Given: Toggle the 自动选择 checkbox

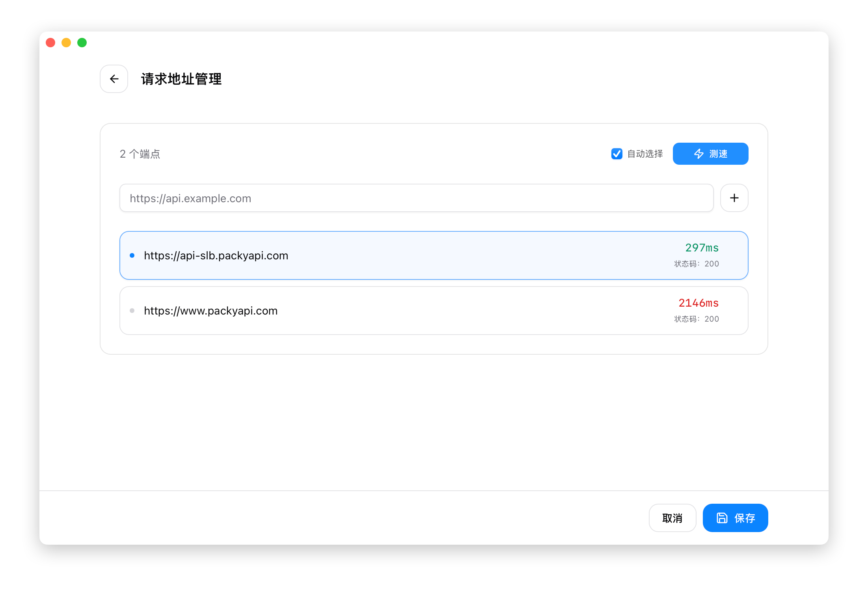Looking at the screenshot, I should pyautogui.click(x=617, y=154).
